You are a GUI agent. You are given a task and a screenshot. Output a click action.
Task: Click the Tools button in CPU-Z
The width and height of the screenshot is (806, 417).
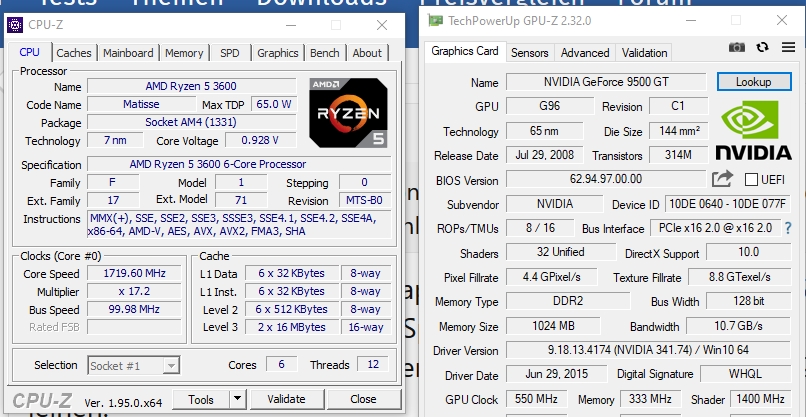[201, 398]
